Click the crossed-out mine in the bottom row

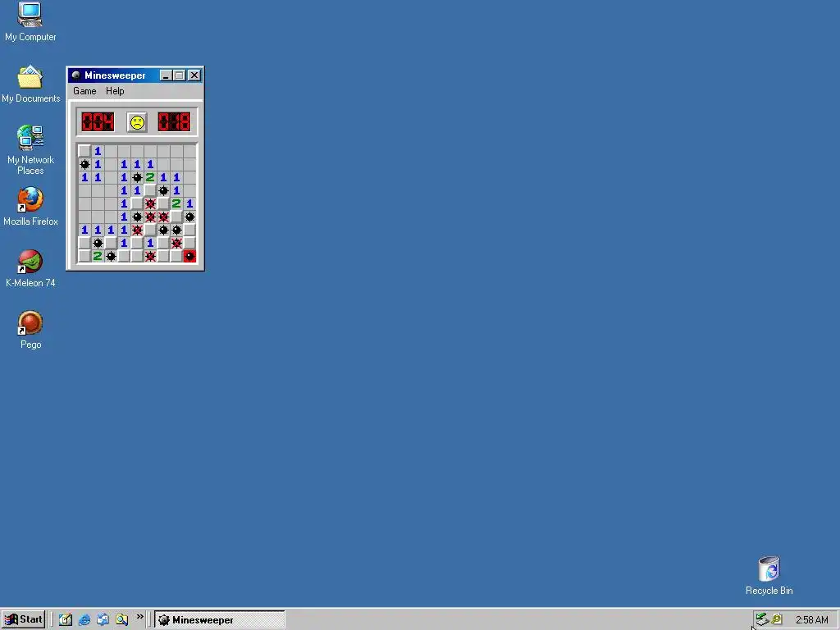coord(151,257)
